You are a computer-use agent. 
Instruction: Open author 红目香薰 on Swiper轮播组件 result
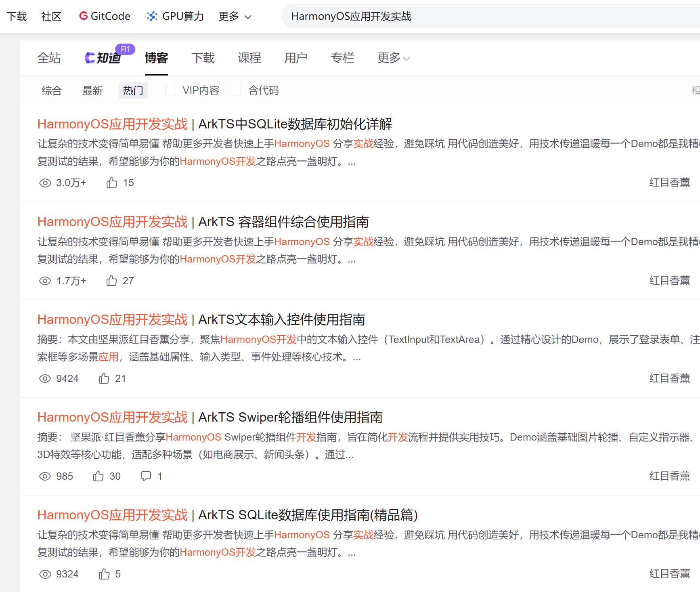pyautogui.click(x=670, y=476)
